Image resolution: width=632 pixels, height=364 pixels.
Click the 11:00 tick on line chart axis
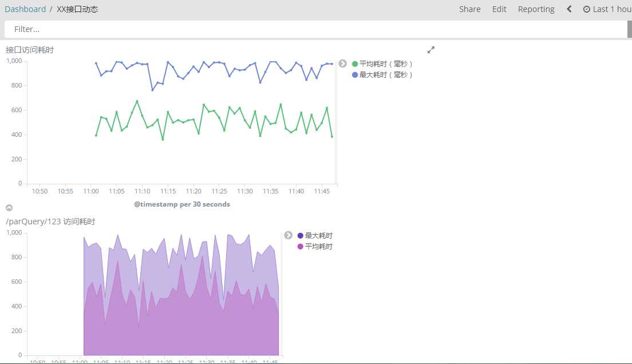click(91, 191)
